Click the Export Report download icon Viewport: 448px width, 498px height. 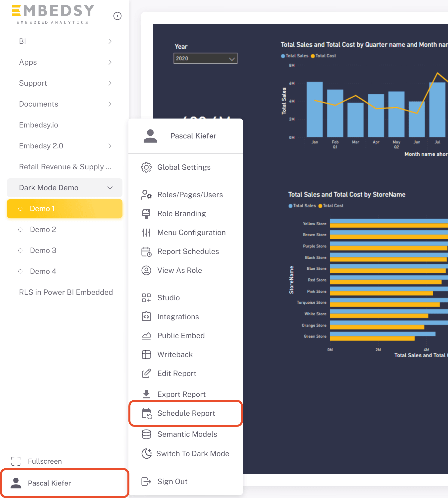pyautogui.click(x=146, y=394)
